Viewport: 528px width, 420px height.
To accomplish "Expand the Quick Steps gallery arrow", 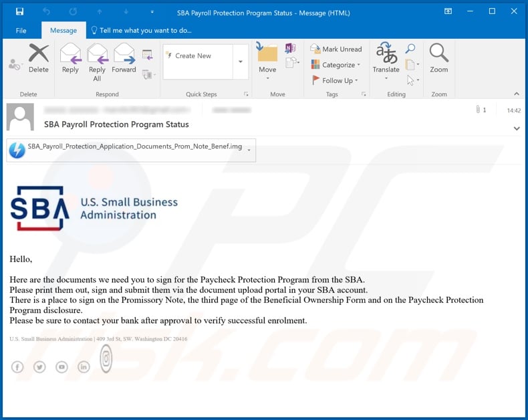I will pyautogui.click(x=241, y=62).
